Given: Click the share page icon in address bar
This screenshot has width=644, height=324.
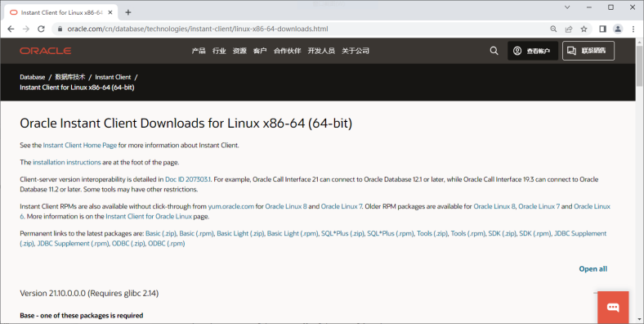Looking at the screenshot, I should 569,29.
